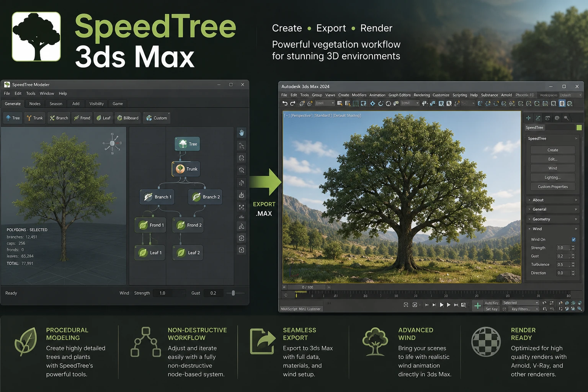
Task: Click the Play Animation button
Action: 441,305
